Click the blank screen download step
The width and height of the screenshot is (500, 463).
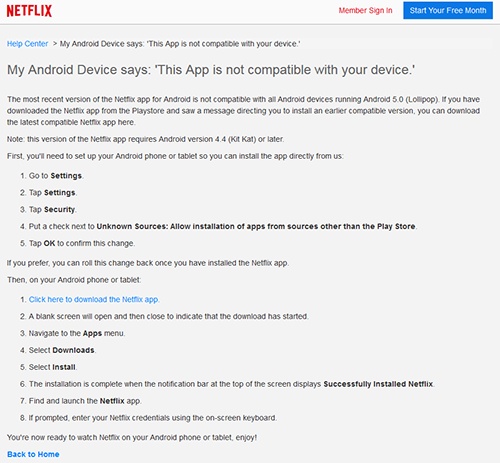pyautogui.click(x=169, y=316)
